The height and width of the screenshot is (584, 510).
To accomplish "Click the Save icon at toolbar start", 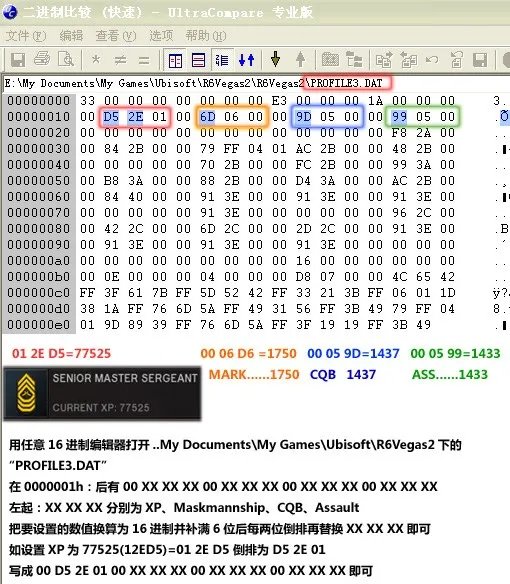I will click(x=18, y=60).
